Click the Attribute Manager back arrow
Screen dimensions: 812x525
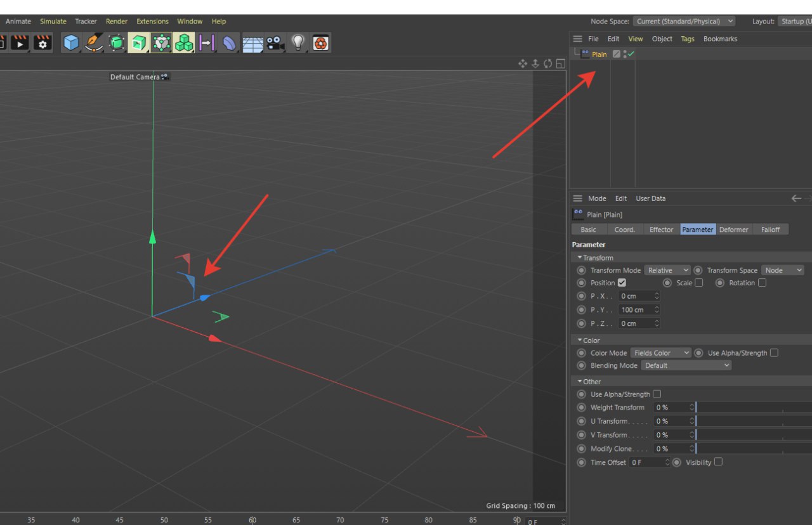point(796,198)
